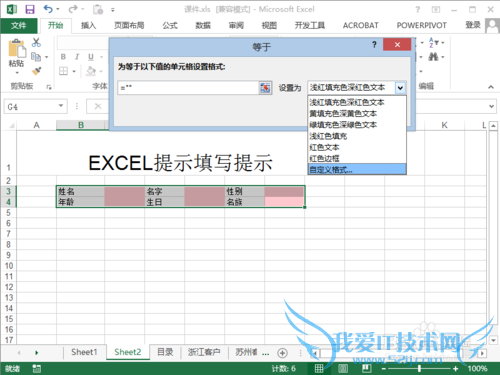The image size is (500, 375).
Task: Open the Sheet1 tab
Action: 84,352
